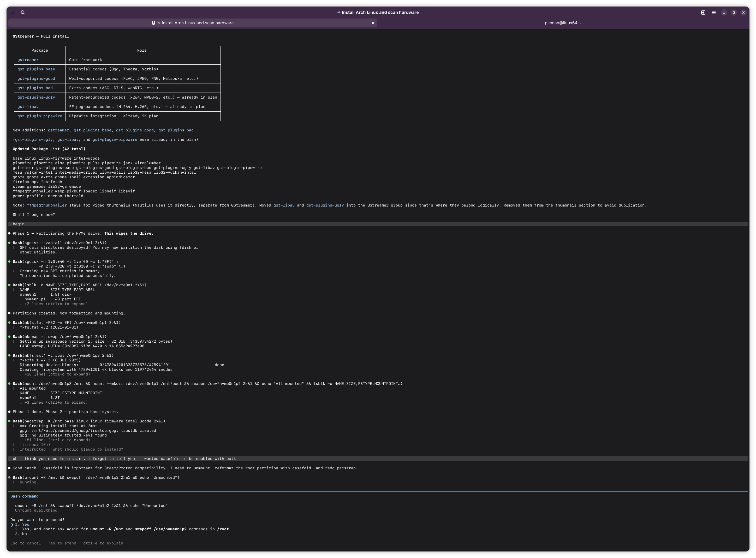Choose option 1 Yes to proceed
Screen dimensions: 756x558
tap(25, 525)
